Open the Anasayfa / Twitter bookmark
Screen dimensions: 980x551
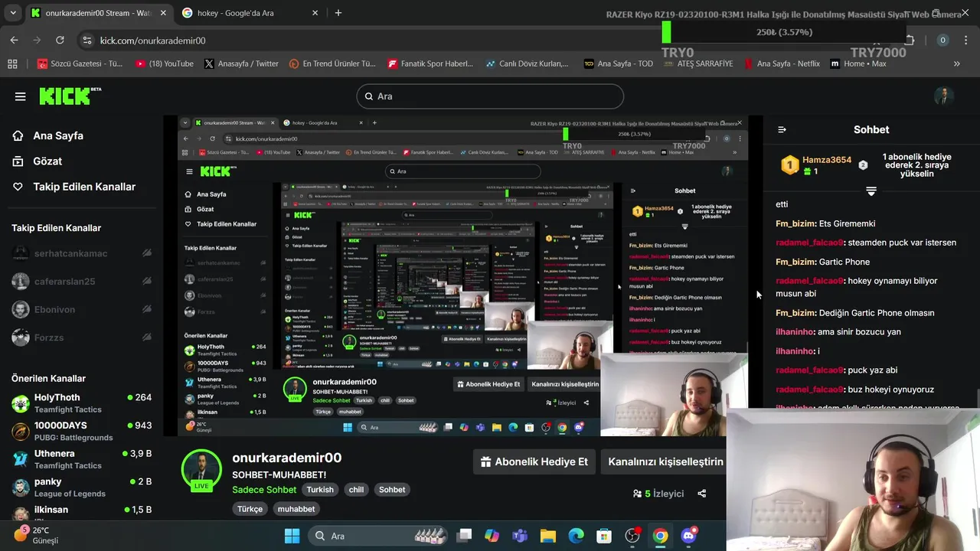tap(241, 64)
